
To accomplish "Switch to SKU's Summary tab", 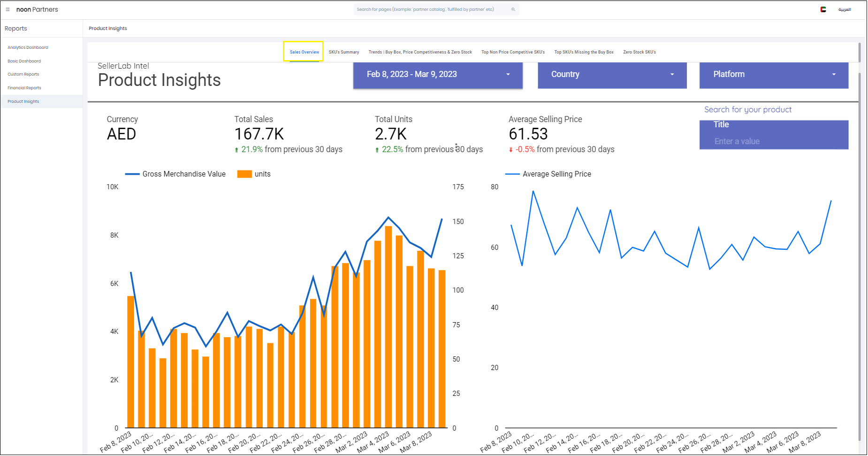I will (343, 52).
